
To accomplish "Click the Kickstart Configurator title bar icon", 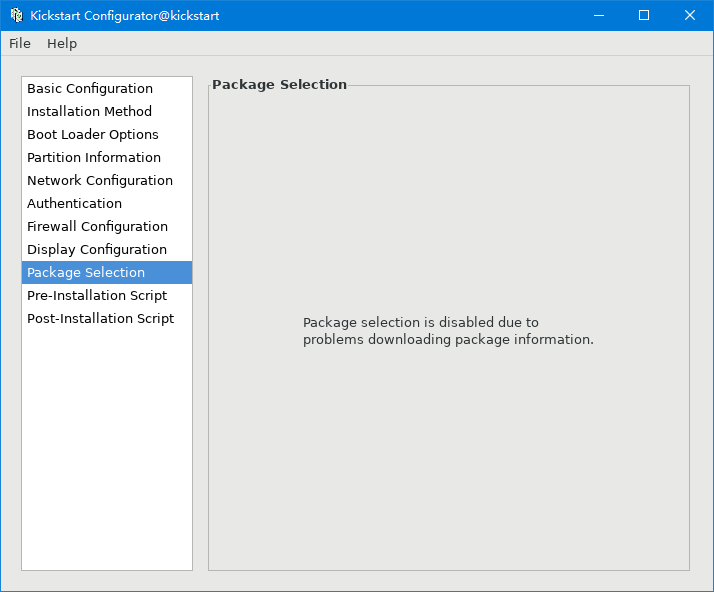I will tap(16, 15).
